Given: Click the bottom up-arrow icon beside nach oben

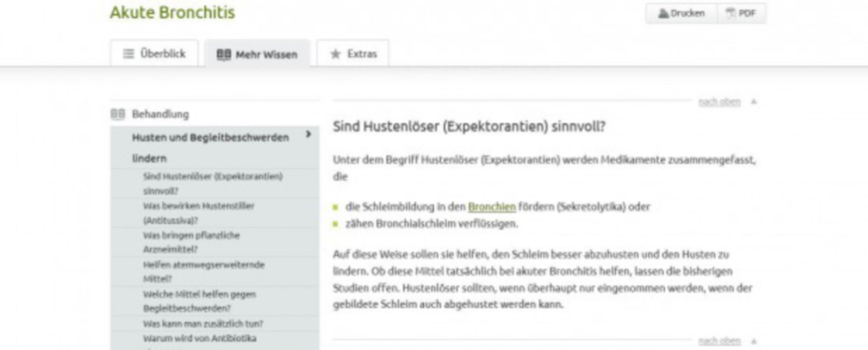Looking at the screenshot, I should (754, 341).
